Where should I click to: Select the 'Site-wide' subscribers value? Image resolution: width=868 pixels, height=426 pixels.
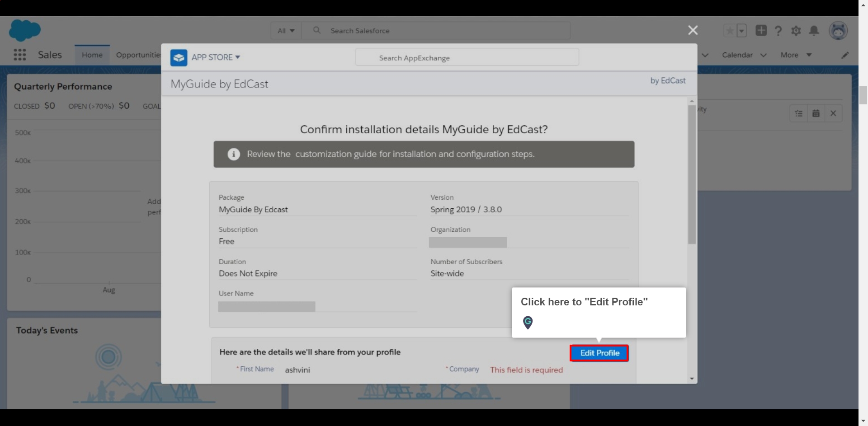[447, 273]
